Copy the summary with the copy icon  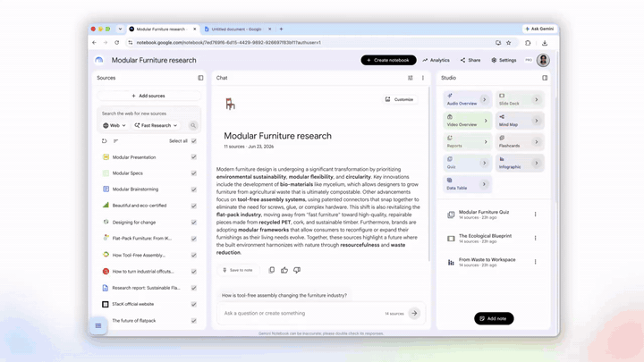(x=272, y=270)
